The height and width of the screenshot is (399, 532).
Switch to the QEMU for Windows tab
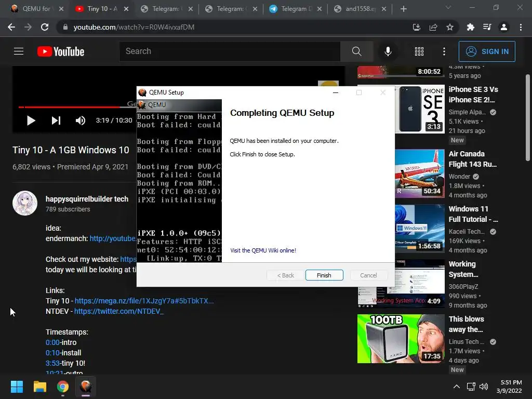(36, 9)
